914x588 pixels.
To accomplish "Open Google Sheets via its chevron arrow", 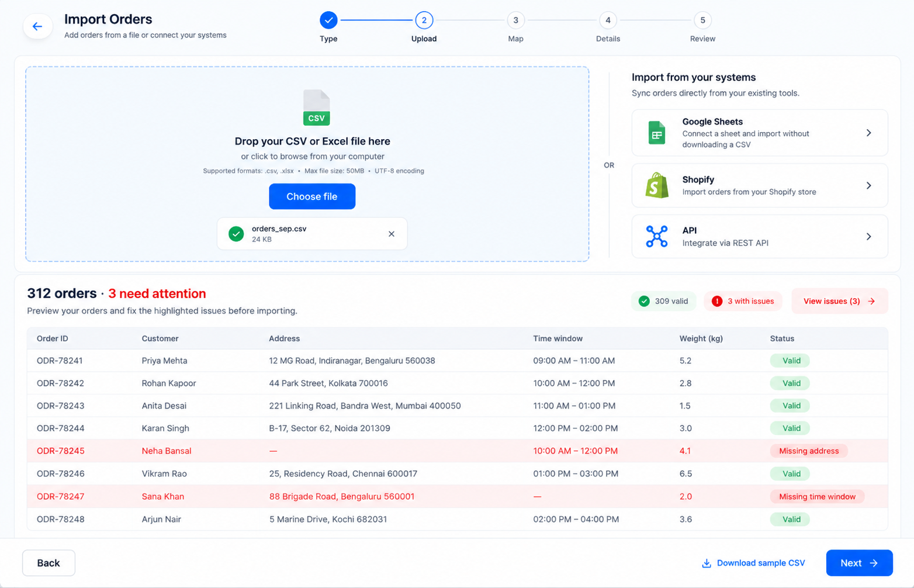I will pos(869,133).
